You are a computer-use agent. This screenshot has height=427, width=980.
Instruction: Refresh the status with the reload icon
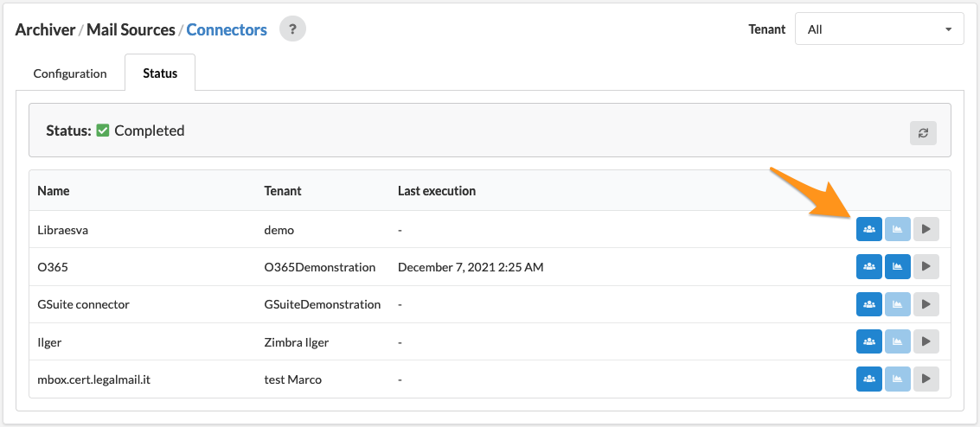click(x=923, y=133)
